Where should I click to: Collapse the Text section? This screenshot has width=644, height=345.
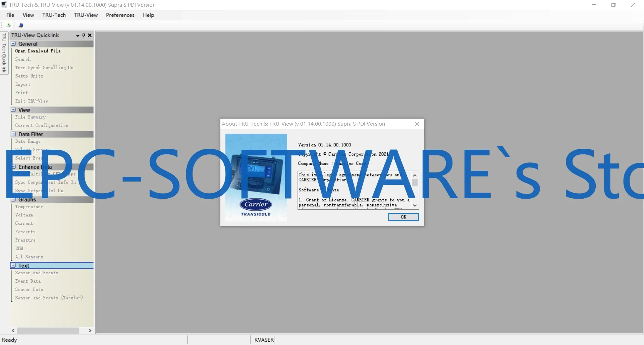click(14, 265)
